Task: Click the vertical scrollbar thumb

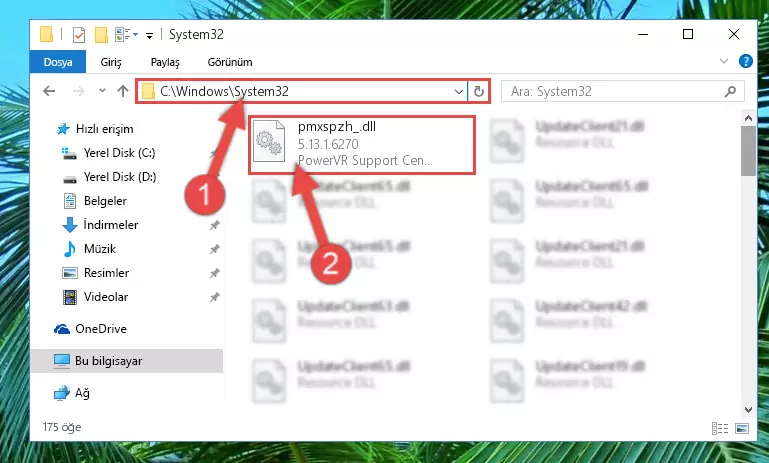Action: click(748, 150)
